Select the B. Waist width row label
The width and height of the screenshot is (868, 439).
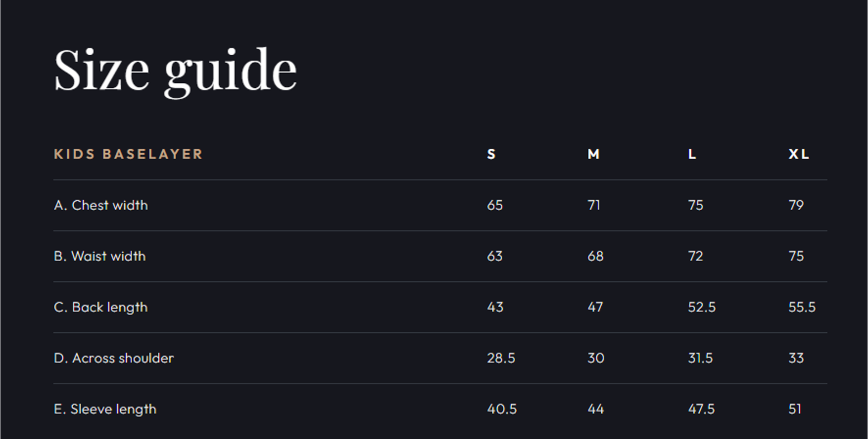(x=100, y=256)
